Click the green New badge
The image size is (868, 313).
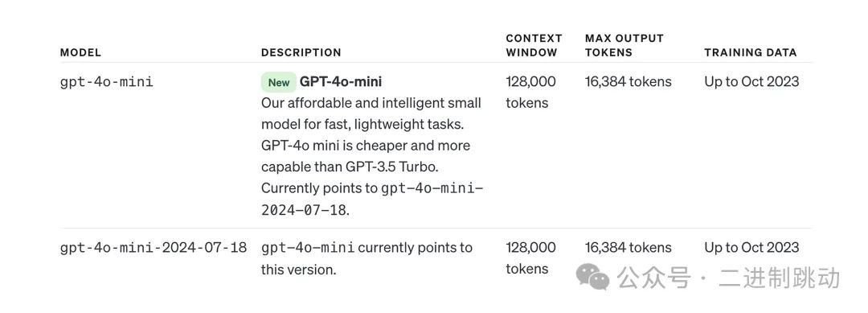coord(278,83)
